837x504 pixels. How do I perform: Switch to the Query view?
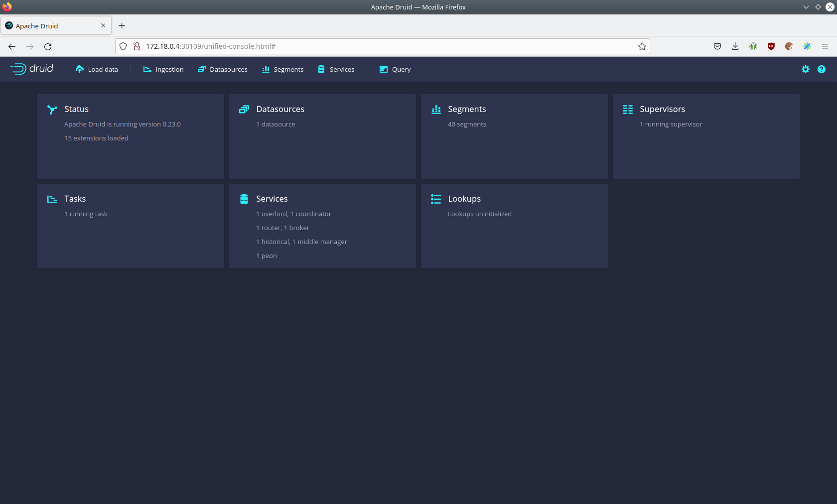395,69
